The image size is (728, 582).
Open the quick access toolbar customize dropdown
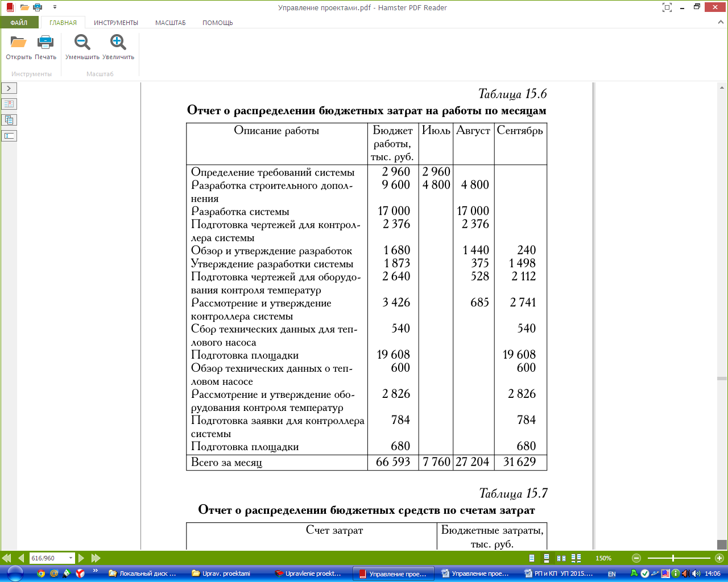55,7
